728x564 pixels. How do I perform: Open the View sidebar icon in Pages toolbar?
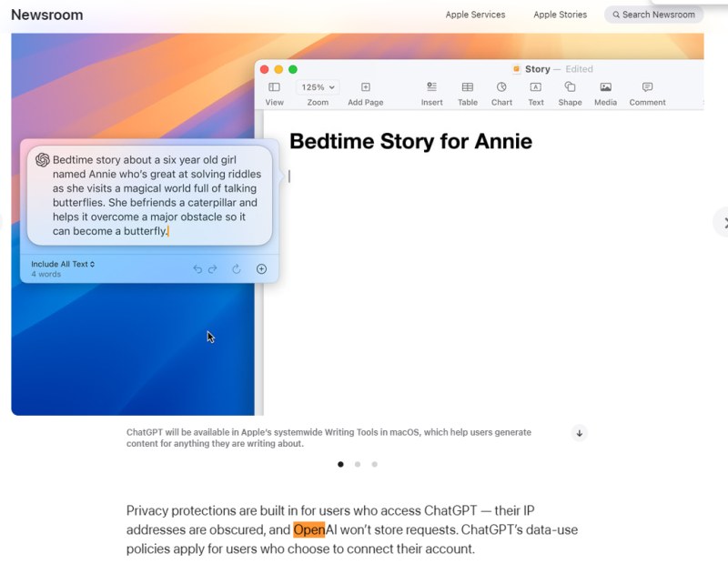tap(274, 86)
